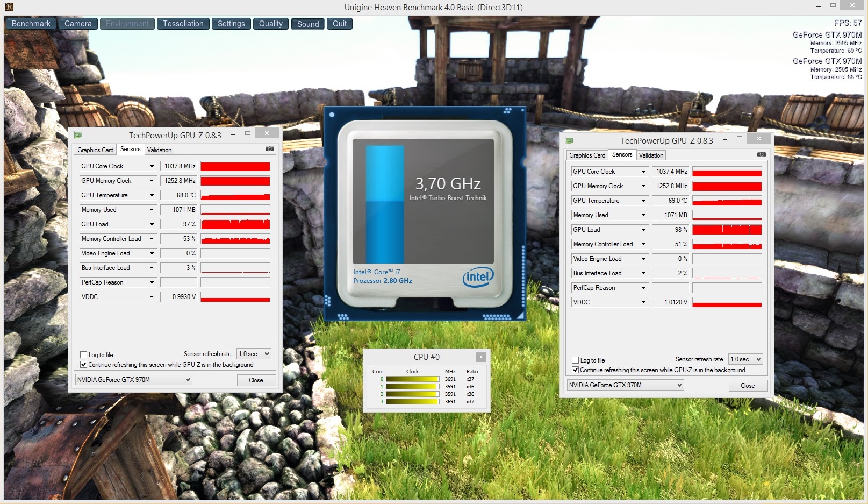Viewport: 868px width, 504px height.
Task: Open GPU Temperature dropdown in left GPU-Z
Action: [152, 195]
